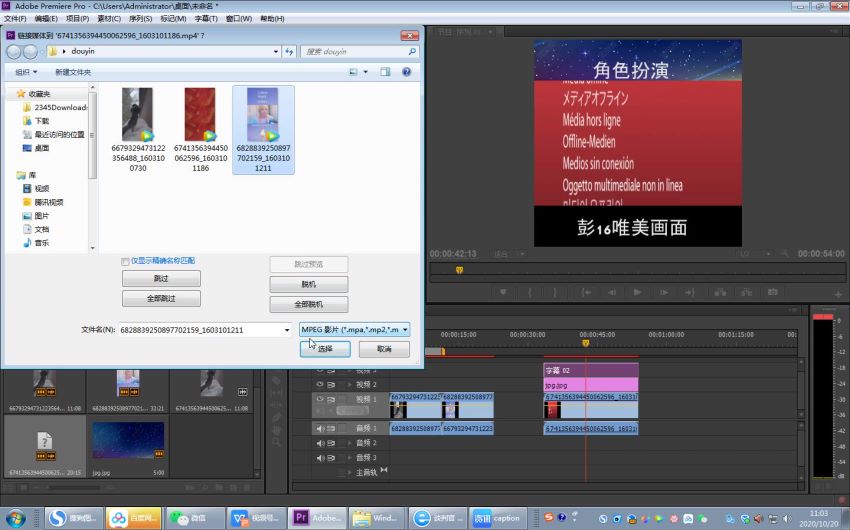Click the program monitor playhead marker
This screenshot has height=530, width=850.
click(x=459, y=270)
